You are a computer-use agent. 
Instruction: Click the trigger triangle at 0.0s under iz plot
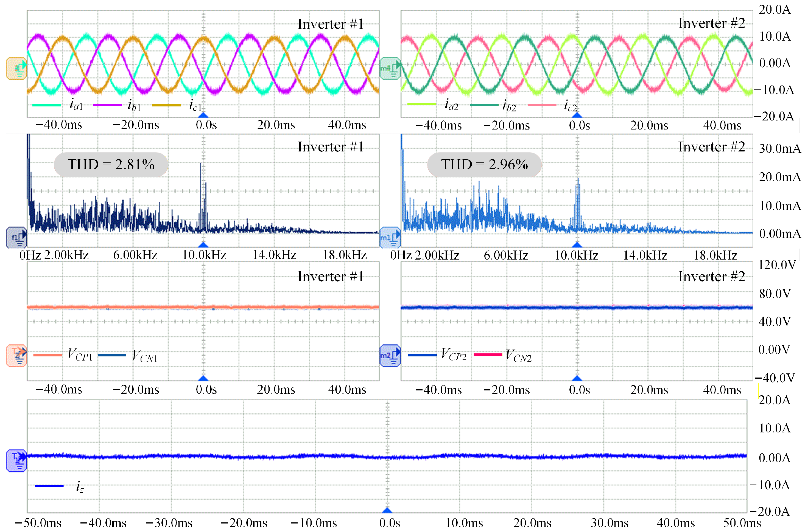(387, 510)
